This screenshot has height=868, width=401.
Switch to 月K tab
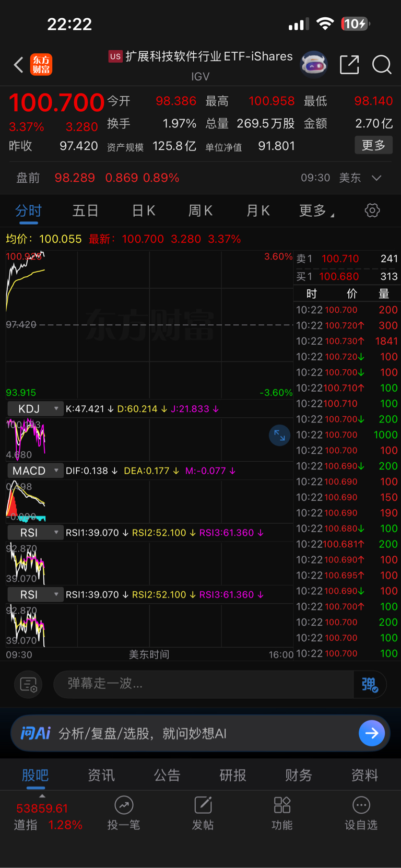(x=258, y=210)
